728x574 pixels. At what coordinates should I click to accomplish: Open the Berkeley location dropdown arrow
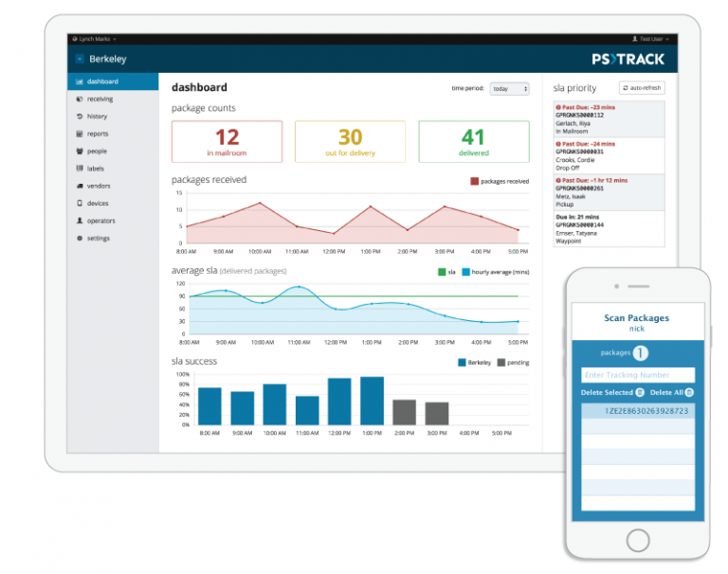pyautogui.click(x=80, y=59)
